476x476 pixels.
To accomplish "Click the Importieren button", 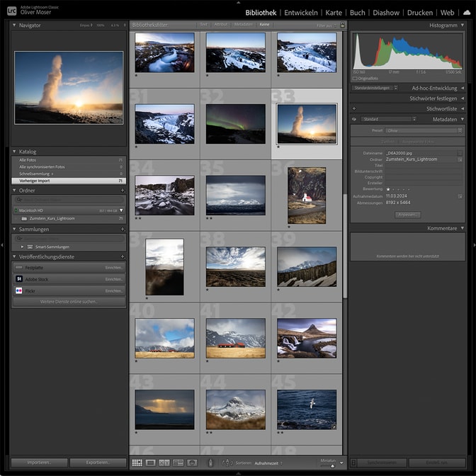I will [39, 463].
